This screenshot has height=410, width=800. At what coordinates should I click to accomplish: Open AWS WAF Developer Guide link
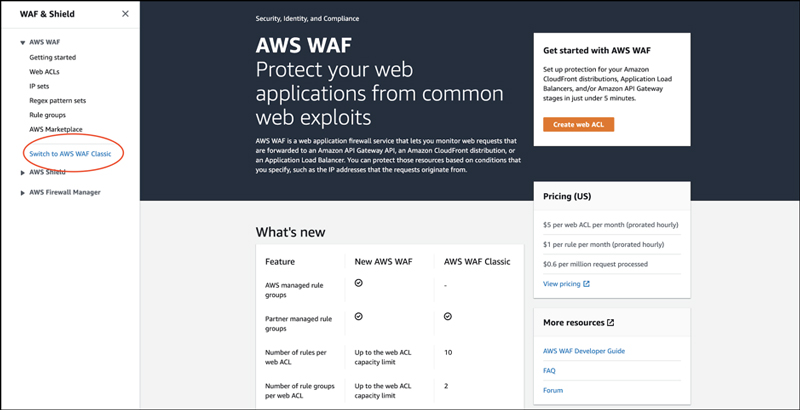[583, 351]
